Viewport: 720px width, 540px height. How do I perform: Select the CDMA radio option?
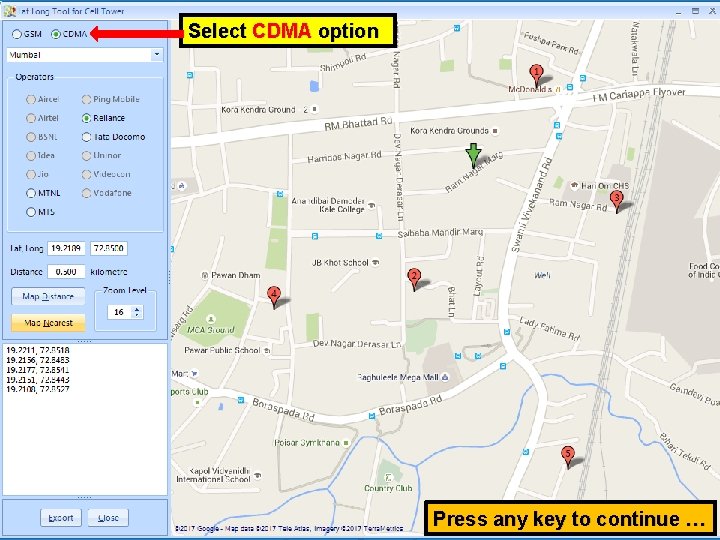(56, 34)
